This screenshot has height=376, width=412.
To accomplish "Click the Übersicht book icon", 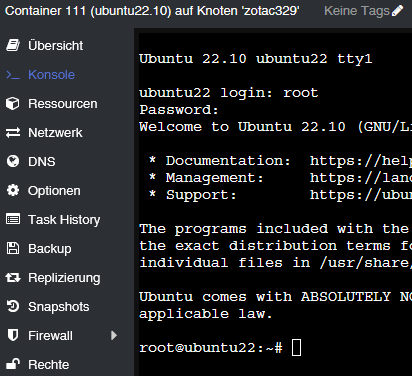I will click(13, 45).
